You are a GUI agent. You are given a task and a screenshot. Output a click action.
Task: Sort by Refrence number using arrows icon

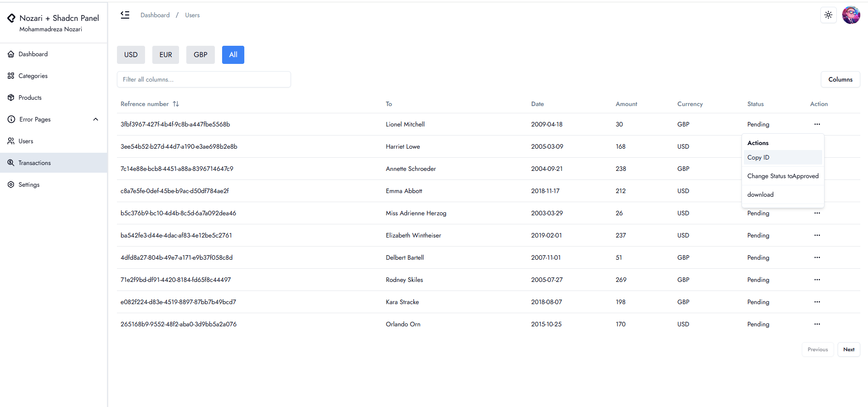(176, 104)
